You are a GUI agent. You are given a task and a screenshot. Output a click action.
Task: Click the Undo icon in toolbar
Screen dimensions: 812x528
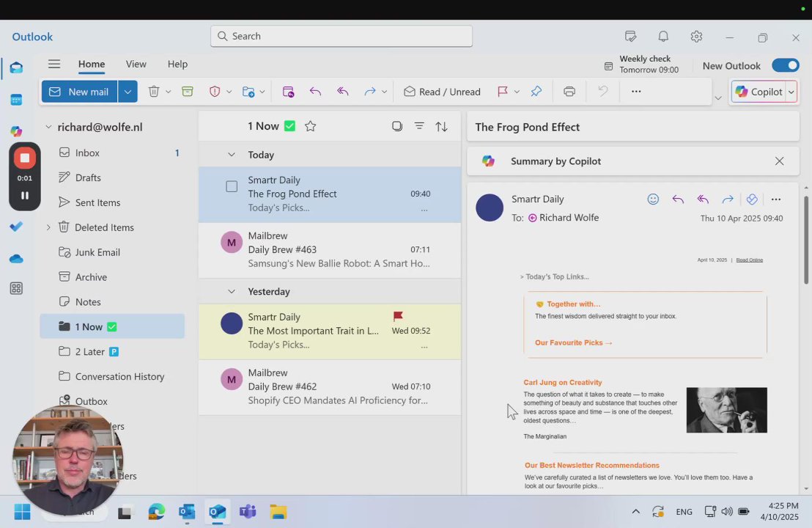(603, 92)
